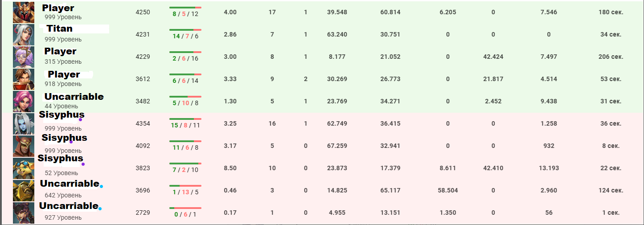Click the yellow goggled creature champion portrait
Viewport: 644px width, 225px height.
pyautogui.click(x=24, y=168)
